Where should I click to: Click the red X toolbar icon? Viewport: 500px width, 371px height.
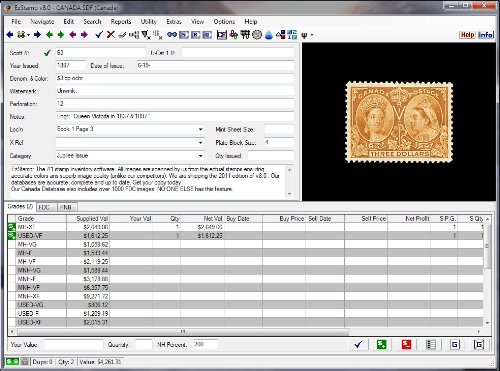point(111,35)
